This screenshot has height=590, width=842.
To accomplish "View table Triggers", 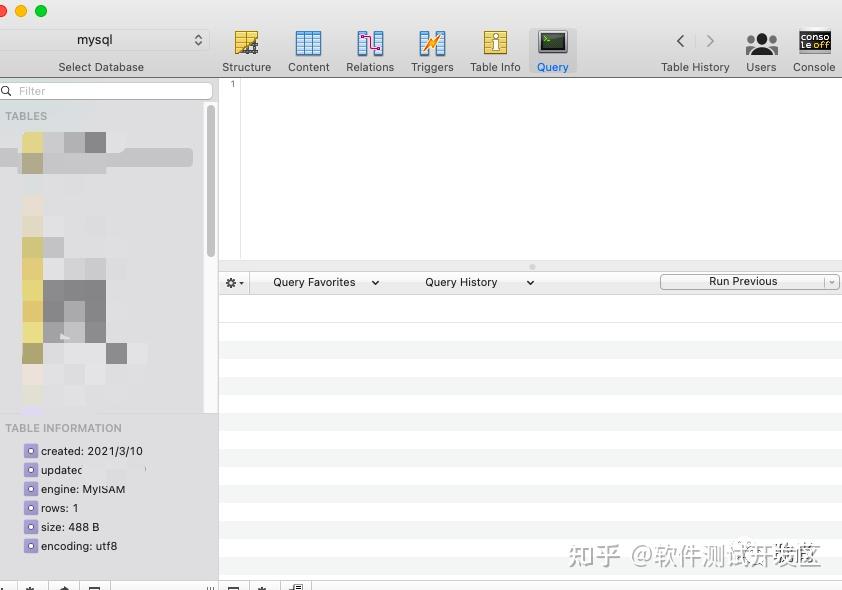I will point(432,50).
